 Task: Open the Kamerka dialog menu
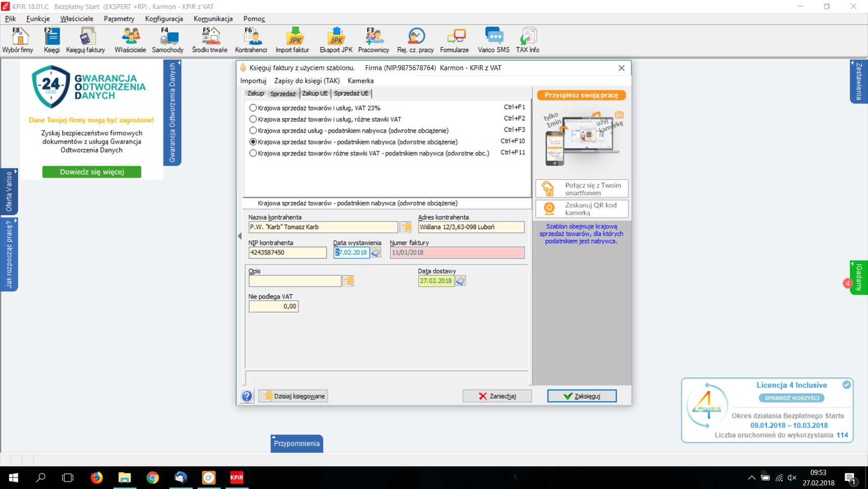360,81
